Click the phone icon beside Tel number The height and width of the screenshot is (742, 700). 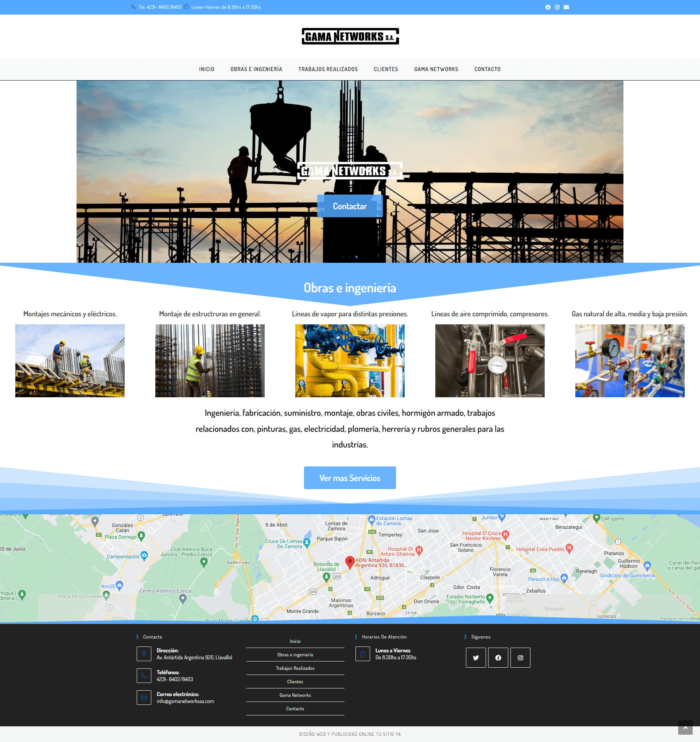click(133, 7)
